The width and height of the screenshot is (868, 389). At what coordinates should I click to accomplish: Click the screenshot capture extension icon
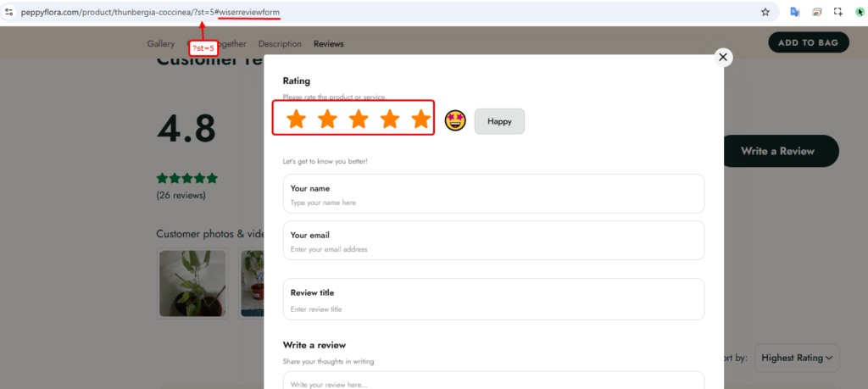coord(815,12)
